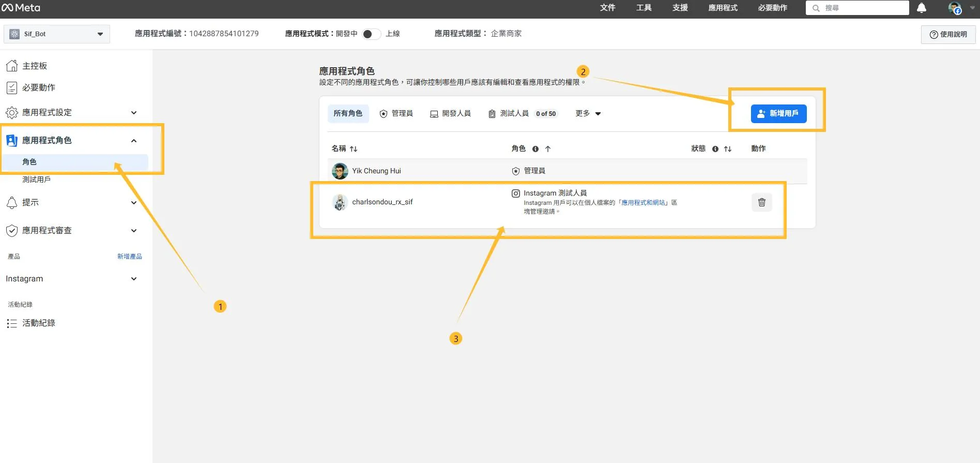The image size is (980, 463).
Task: Sort the list by 名稱 arrows
Action: [x=354, y=149]
